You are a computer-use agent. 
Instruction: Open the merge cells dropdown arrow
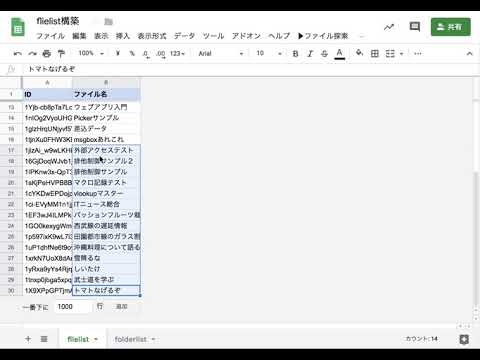coord(402,54)
